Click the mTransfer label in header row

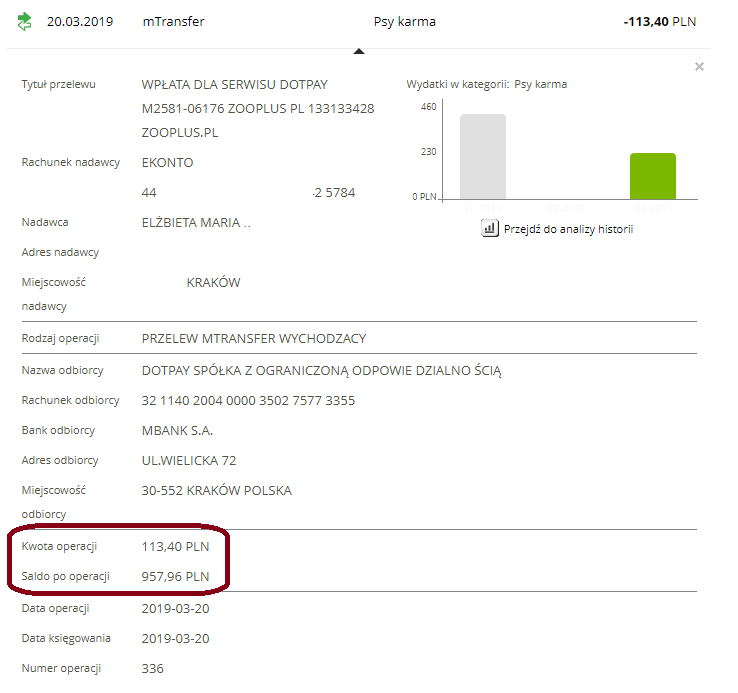[174, 21]
